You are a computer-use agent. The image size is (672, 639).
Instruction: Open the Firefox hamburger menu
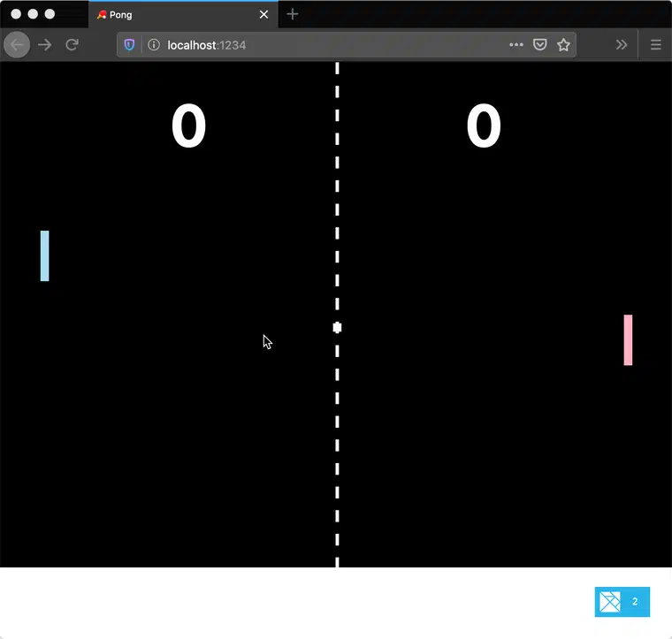pyautogui.click(x=655, y=45)
